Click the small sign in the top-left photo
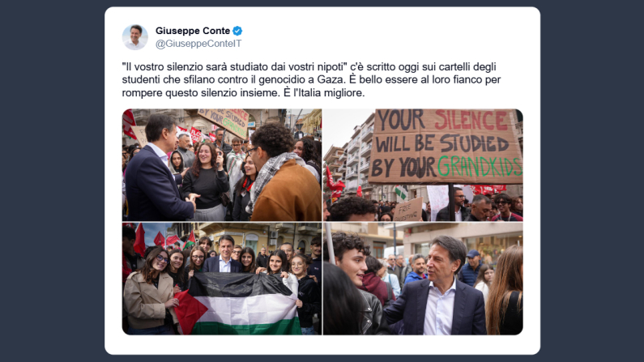Image resolution: width=644 pixels, height=362 pixels. coord(224,122)
